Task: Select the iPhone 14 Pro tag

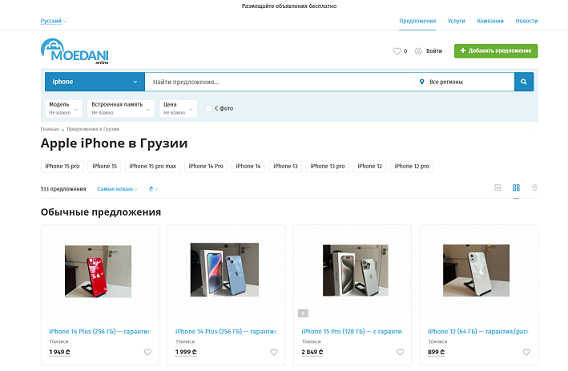Action: pyautogui.click(x=206, y=166)
